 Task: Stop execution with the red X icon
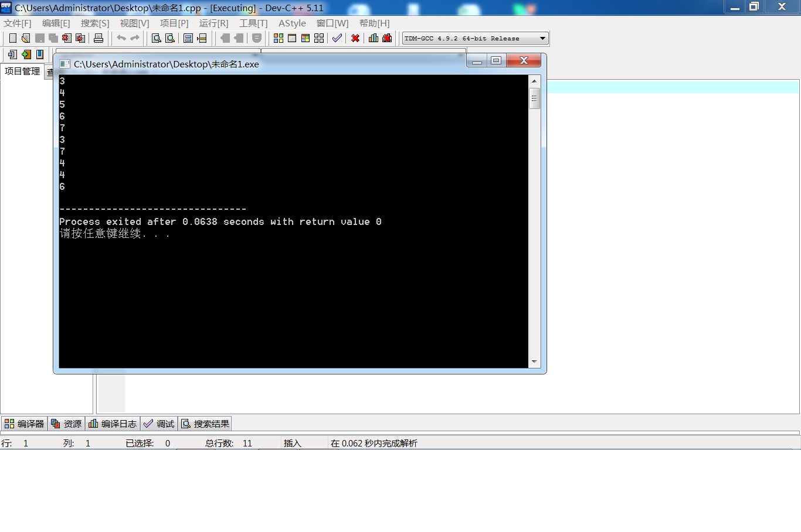point(355,38)
